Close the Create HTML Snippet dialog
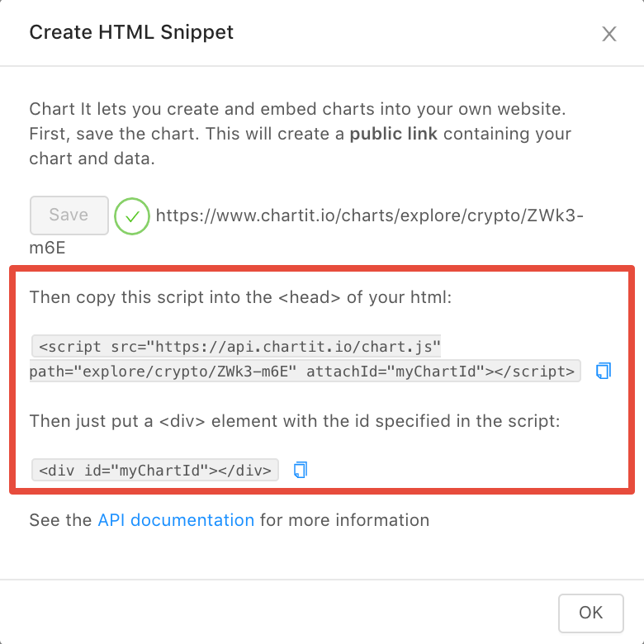 tap(609, 34)
